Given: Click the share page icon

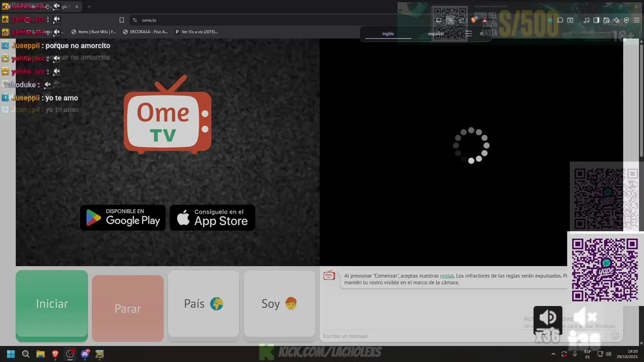Looking at the screenshot, I should point(461,20).
